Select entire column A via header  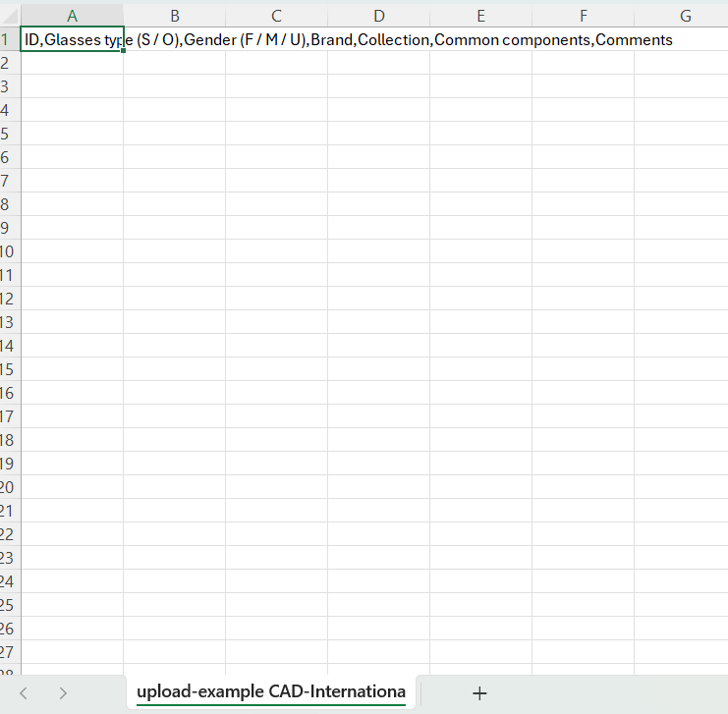[72, 16]
